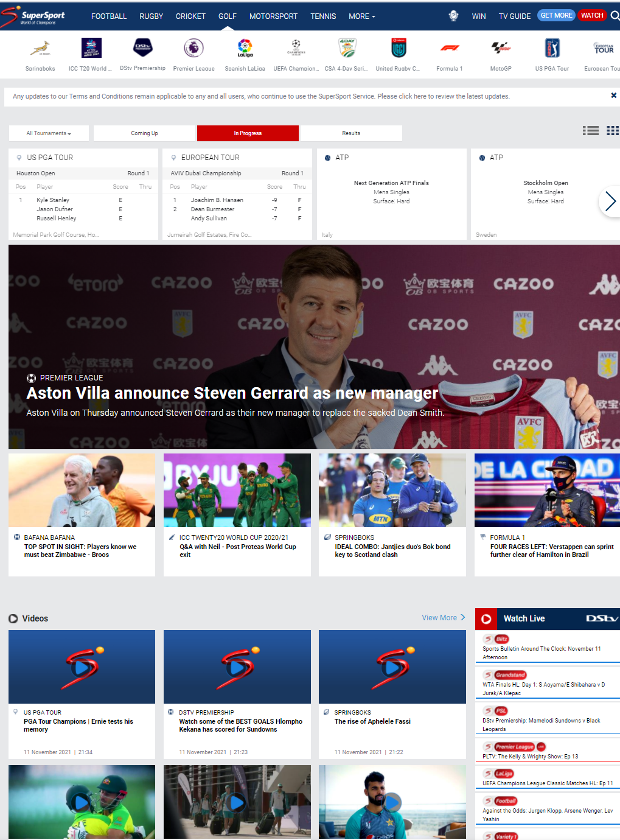Click the GET MORE button
This screenshot has height=840, width=620.
point(556,15)
